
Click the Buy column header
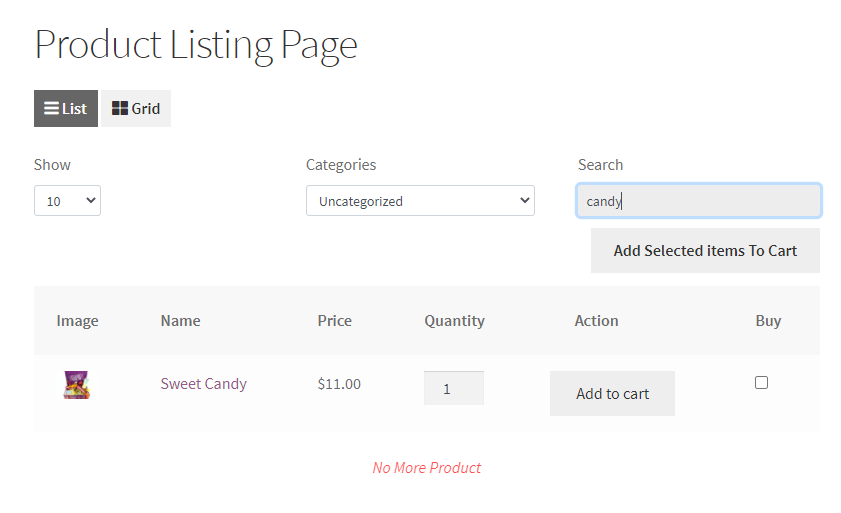coord(768,321)
